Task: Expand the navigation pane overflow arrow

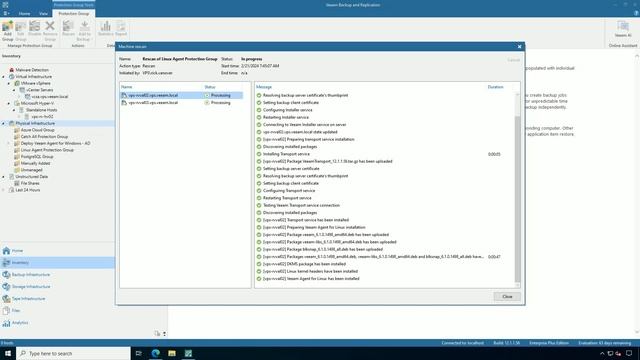Action: [x=164, y=333]
